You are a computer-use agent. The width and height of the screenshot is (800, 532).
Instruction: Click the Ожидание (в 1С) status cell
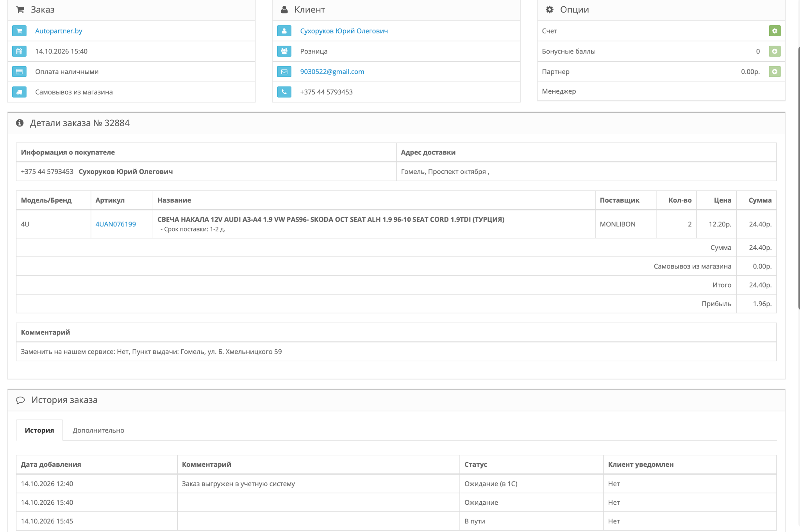click(x=531, y=484)
